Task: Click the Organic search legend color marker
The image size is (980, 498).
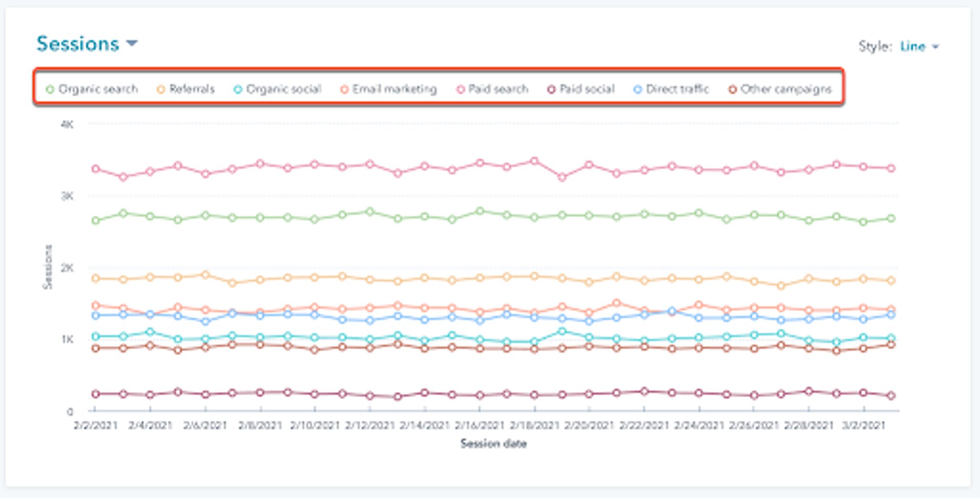Action: [x=51, y=89]
